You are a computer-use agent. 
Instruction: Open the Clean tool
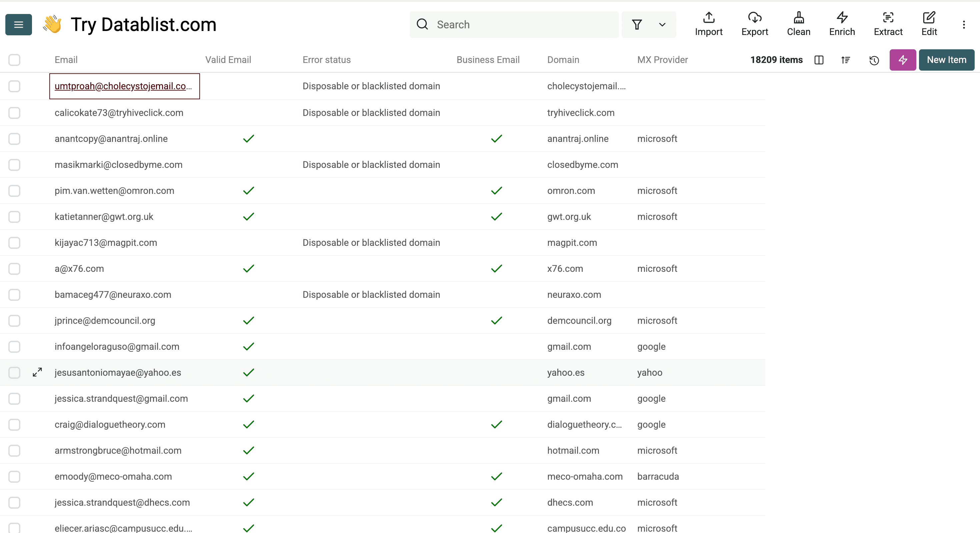point(799,24)
